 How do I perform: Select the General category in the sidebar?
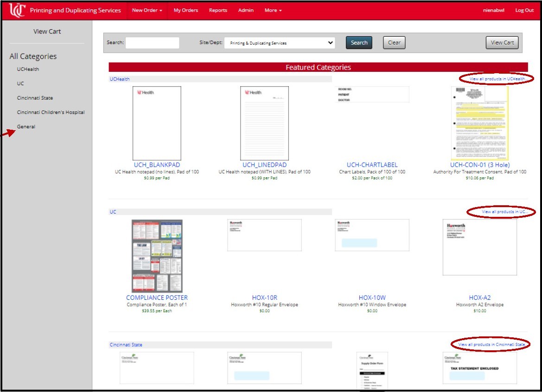pyautogui.click(x=26, y=126)
